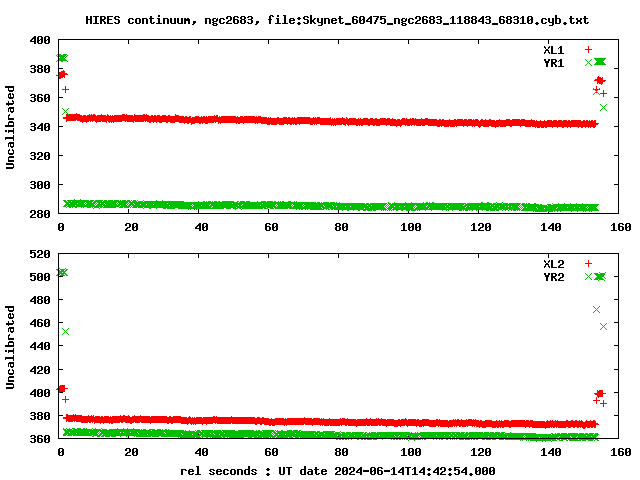Click y-axis tick value 300

pos(40,185)
